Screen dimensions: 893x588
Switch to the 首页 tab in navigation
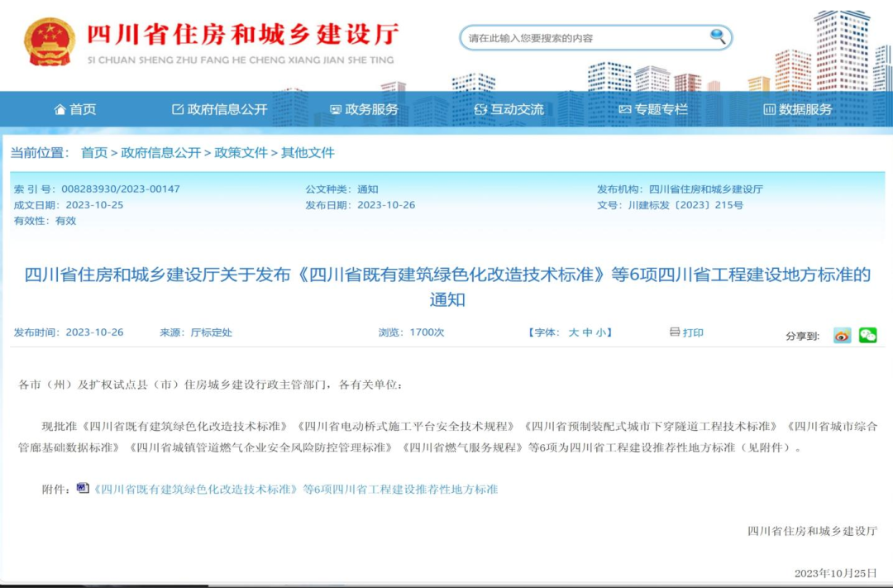pos(83,108)
